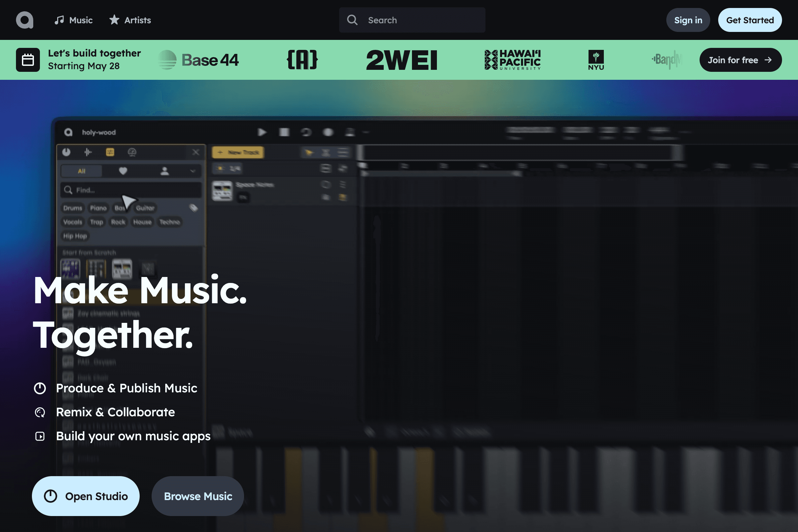Click the Open Studio button
The width and height of the screenshot is (798, 532).
coord(85,496)
